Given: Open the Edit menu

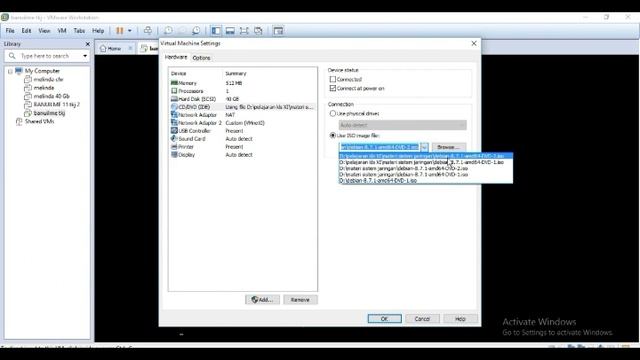Looking at the screenshot, I should 27,31.
